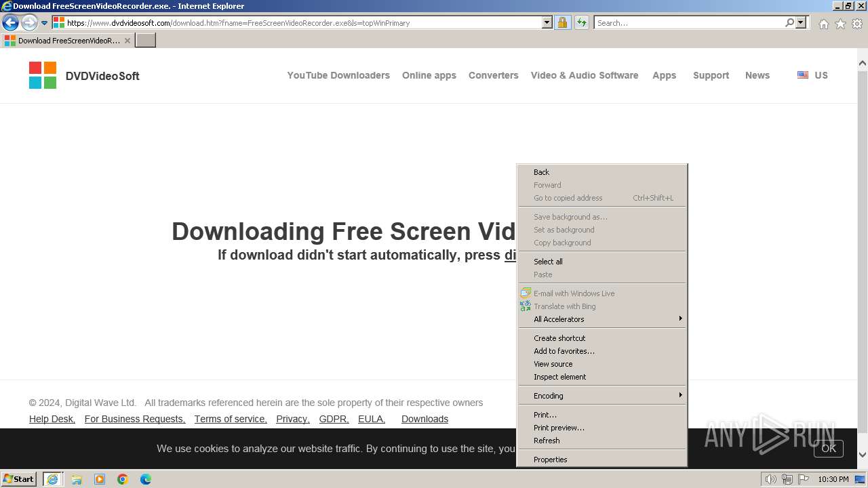Open EULA footer link
Screen dimensions: 868x488
coord(372,419)
